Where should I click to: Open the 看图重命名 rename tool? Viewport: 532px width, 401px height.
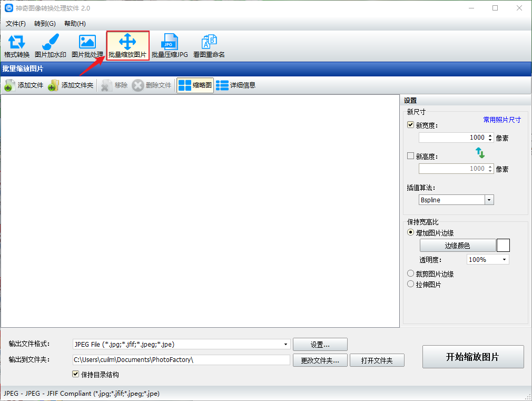pyautogui.click(x=209, y=46)
